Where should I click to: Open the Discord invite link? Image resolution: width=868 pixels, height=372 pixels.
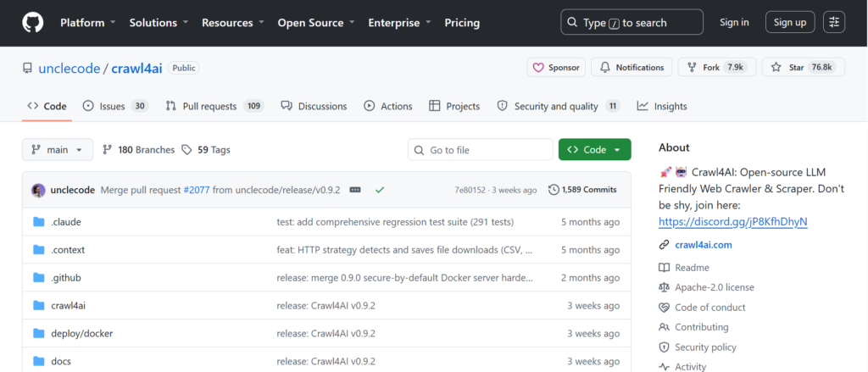[x=733, y=222]
